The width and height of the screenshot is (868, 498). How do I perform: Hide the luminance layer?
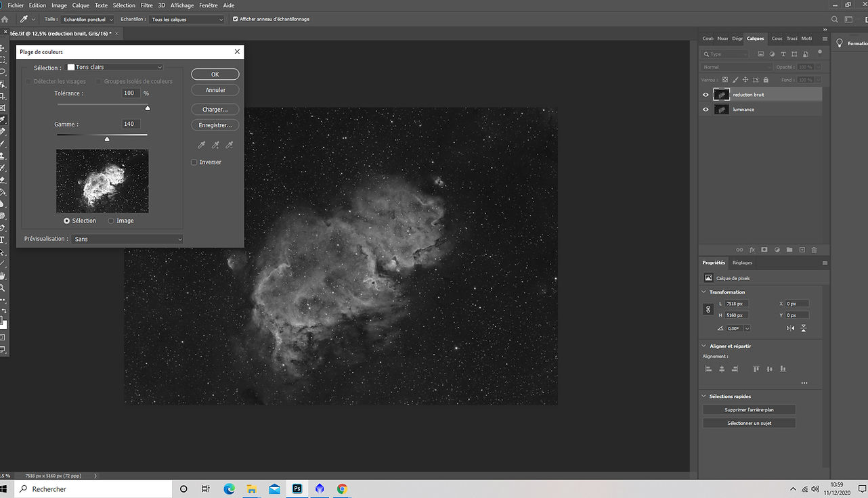(706, 109)
